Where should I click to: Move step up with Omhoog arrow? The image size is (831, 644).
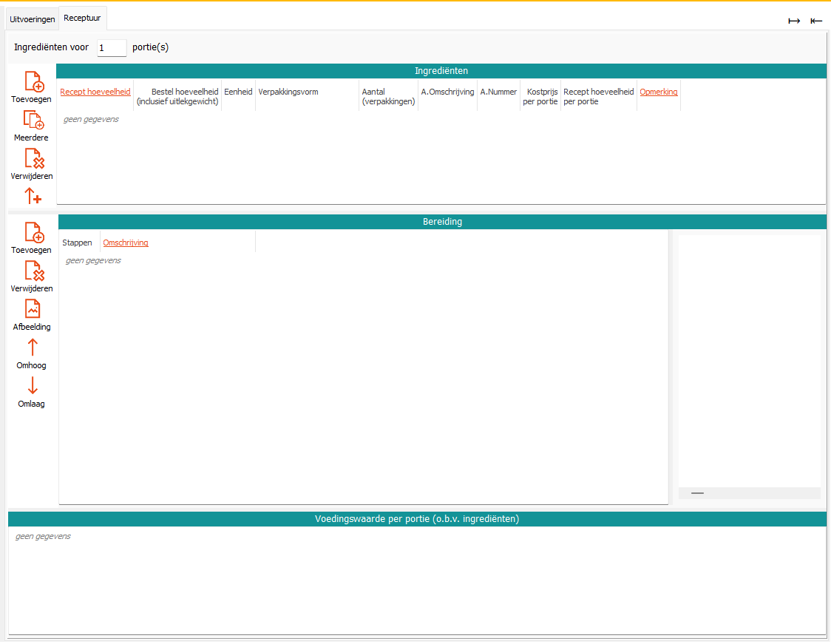pos(33,348)
